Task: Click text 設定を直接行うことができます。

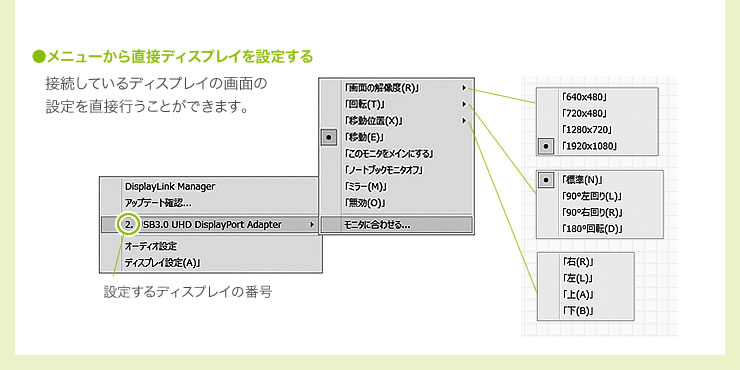Action: [x=147, y=106]
